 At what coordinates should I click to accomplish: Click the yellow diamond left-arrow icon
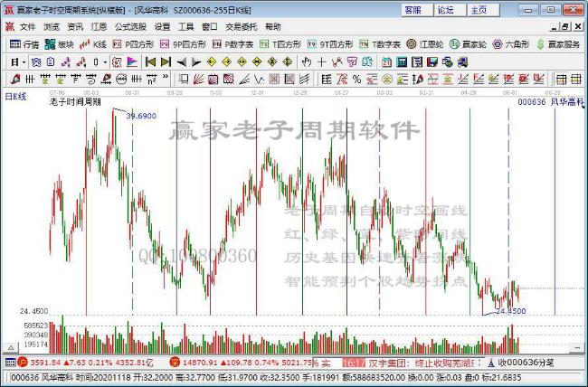212,62
